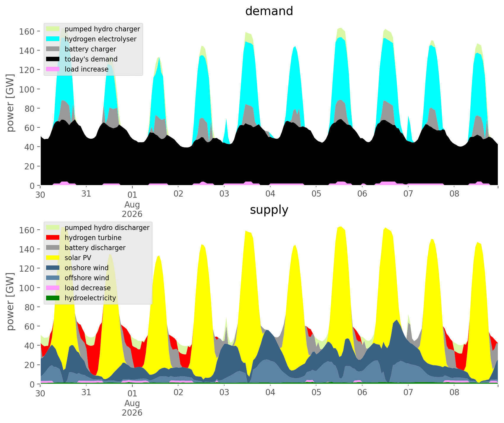
Task: Click the 'power [GW]' label of demand chart
Action: tap(10, 103)
